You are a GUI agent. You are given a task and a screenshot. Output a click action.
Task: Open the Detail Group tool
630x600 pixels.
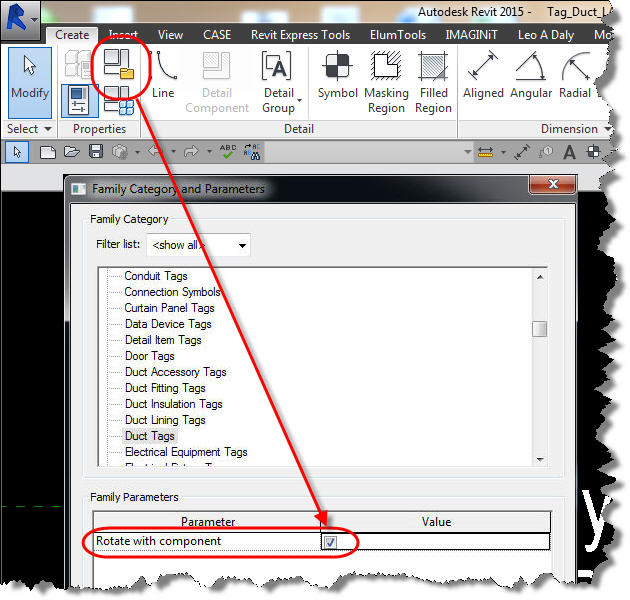[278, 82]
